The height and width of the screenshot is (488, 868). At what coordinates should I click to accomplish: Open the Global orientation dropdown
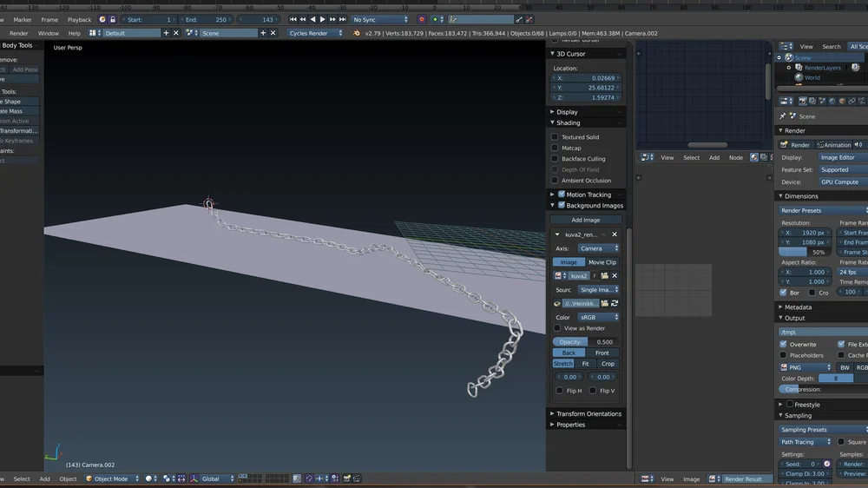(x=218, y=478)
